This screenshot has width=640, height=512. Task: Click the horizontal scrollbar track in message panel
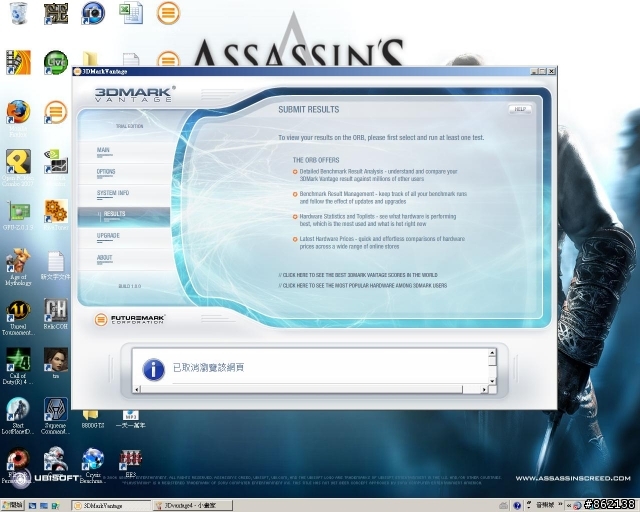coord(310,390)
